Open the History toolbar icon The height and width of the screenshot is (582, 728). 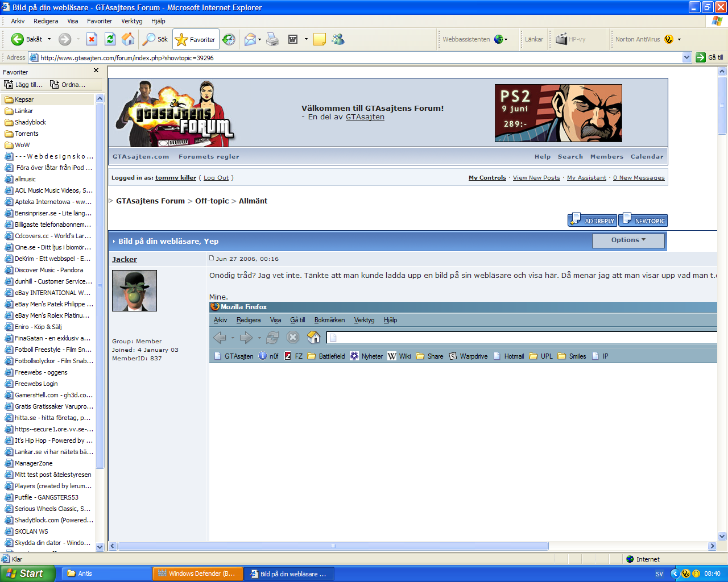[229, 39]
